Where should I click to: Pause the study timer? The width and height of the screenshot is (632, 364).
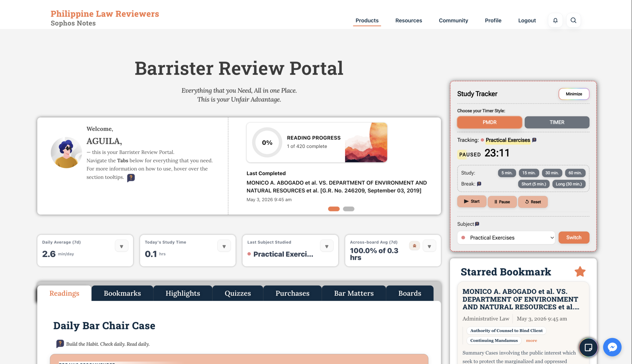coord(502,202)
